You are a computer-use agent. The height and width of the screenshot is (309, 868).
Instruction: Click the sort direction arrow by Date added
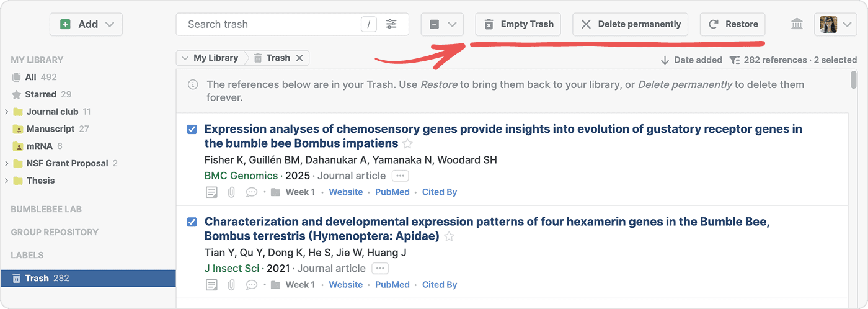(x=665, y=60)
